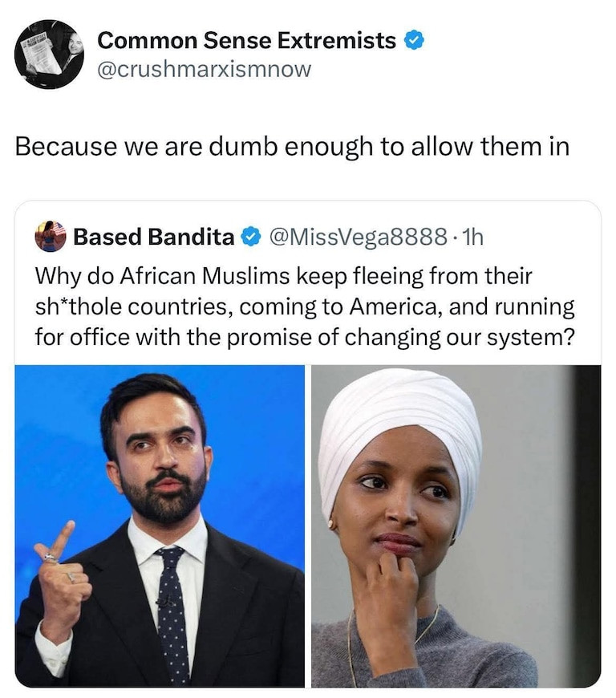This screenshot has height=698, width=616.
Task: Expand the left photo with blue background
Action: point(160,526)
